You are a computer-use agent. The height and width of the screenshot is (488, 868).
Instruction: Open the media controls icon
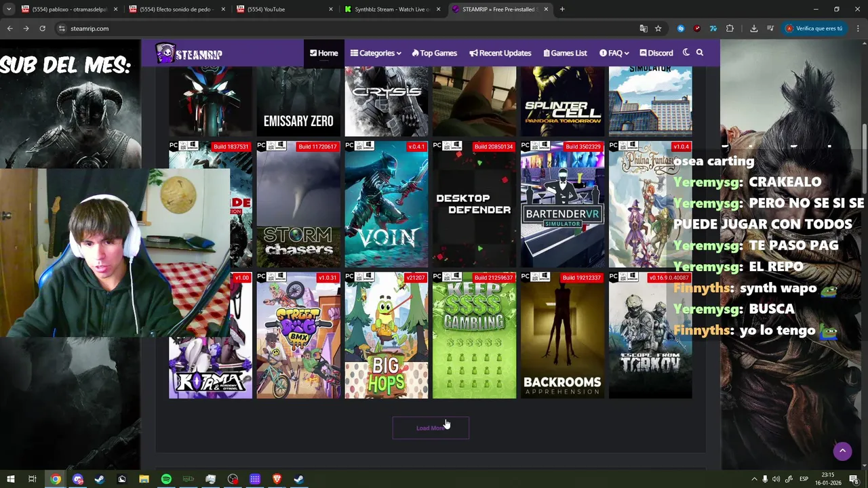click(770, 28)
